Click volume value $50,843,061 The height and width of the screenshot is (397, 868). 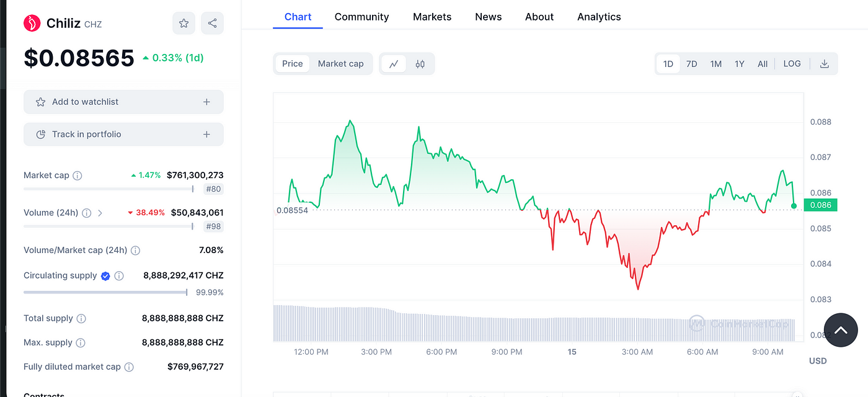click(x=197, y=213)
